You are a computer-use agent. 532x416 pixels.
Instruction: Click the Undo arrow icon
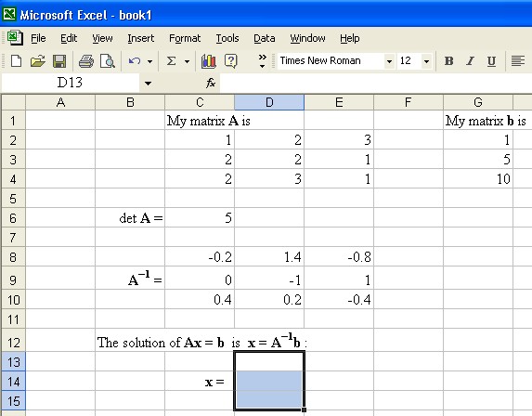click(135, 61)
